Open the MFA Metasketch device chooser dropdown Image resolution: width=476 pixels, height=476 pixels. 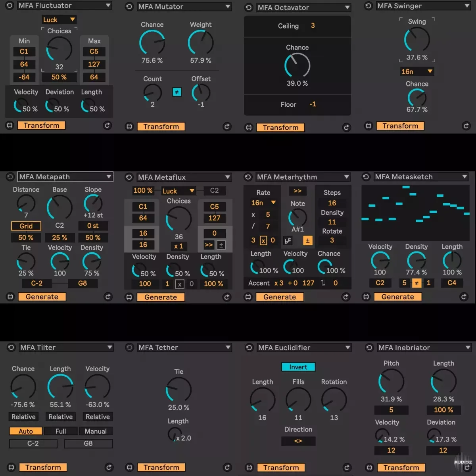(421, 177)
